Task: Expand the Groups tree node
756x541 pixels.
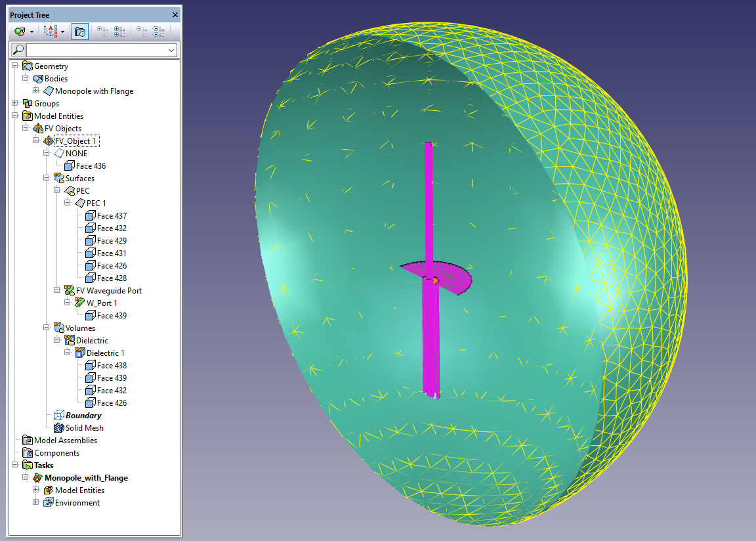Action: pos(15,104)
